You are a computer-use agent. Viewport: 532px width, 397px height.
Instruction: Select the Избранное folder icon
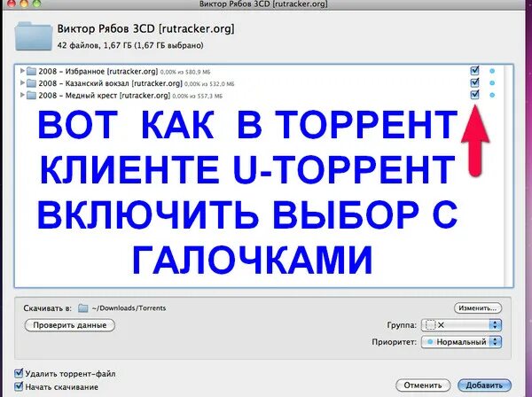pyautogui.click(x=32, y=71)
